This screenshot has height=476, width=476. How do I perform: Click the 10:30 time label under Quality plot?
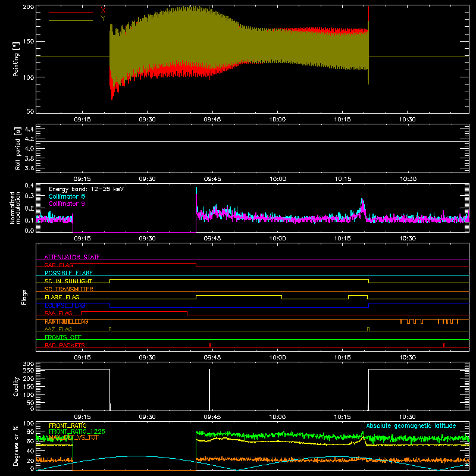tap(408, 417)
